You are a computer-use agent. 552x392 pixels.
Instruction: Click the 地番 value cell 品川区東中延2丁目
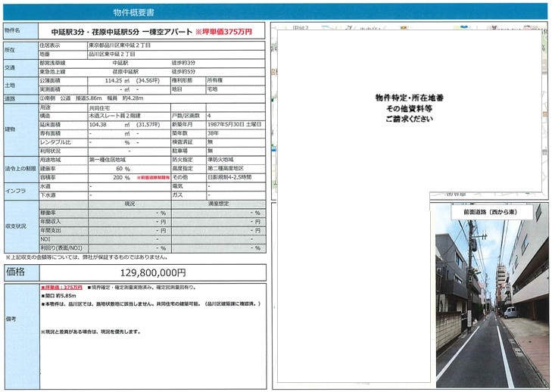[x=176, y=54]
